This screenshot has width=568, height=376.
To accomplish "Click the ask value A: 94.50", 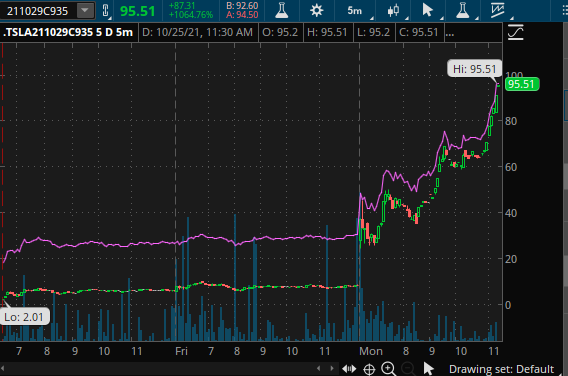I will [x=242, y=15].
